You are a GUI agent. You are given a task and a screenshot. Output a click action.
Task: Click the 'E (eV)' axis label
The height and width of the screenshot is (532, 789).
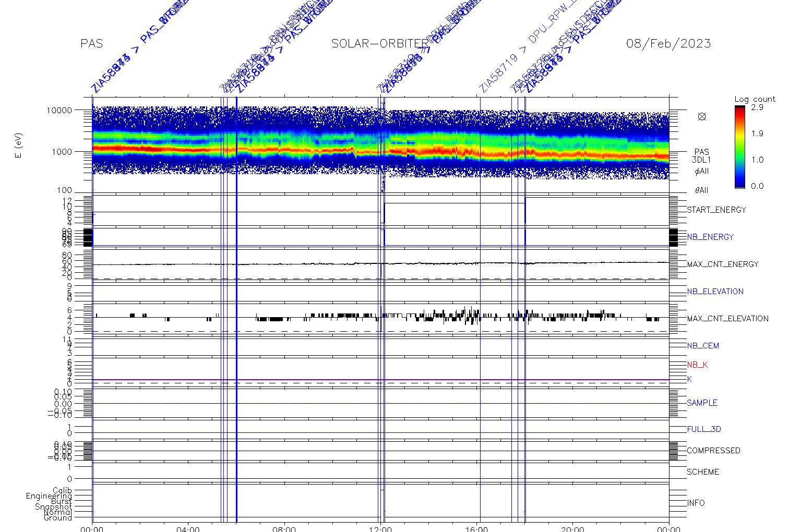coord(19,146)
